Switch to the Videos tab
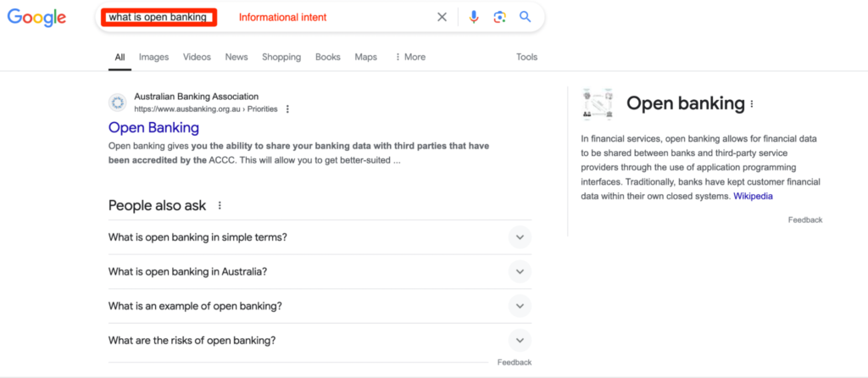 pyautogui.click(x=197, y=57)
